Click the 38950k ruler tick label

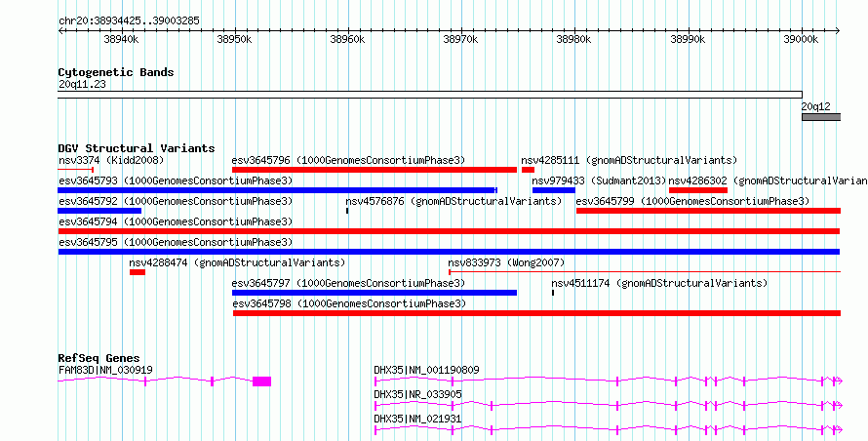click(x=234, y=39)
